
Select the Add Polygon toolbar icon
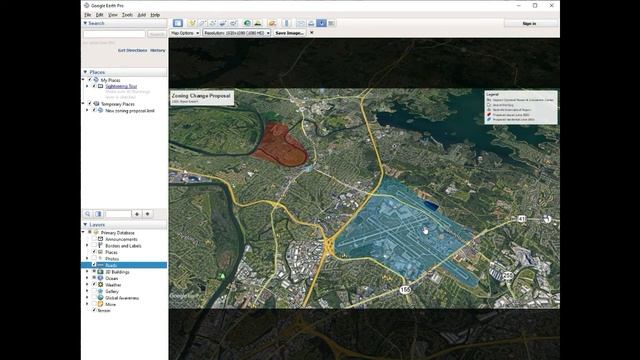202,23
